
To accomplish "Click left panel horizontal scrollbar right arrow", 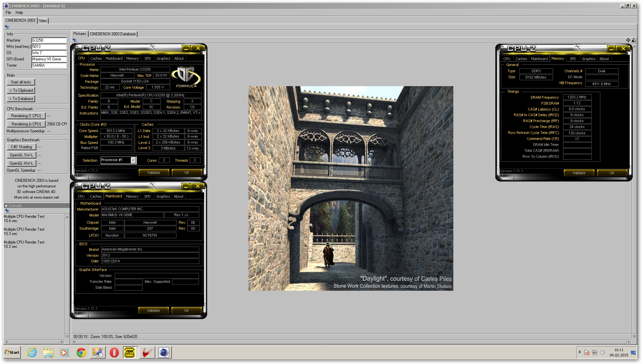I will pos(61,342).
